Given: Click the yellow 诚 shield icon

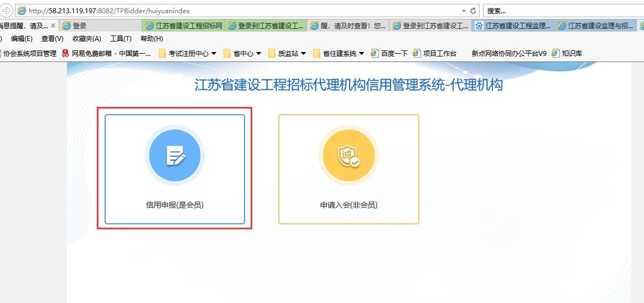Looking at the screenshot, I should (x=349, y=156).
